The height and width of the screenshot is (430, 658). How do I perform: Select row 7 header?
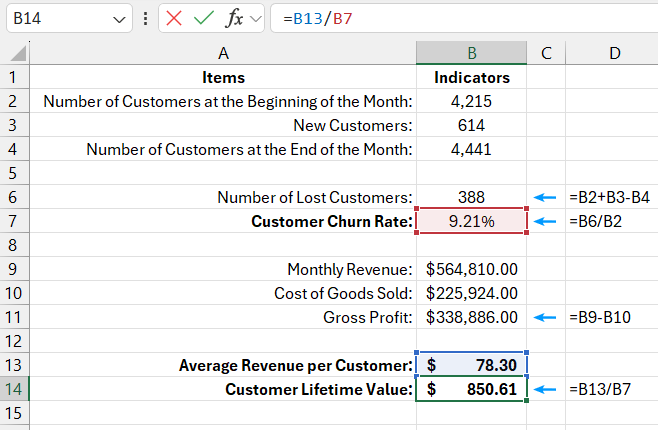14,221
